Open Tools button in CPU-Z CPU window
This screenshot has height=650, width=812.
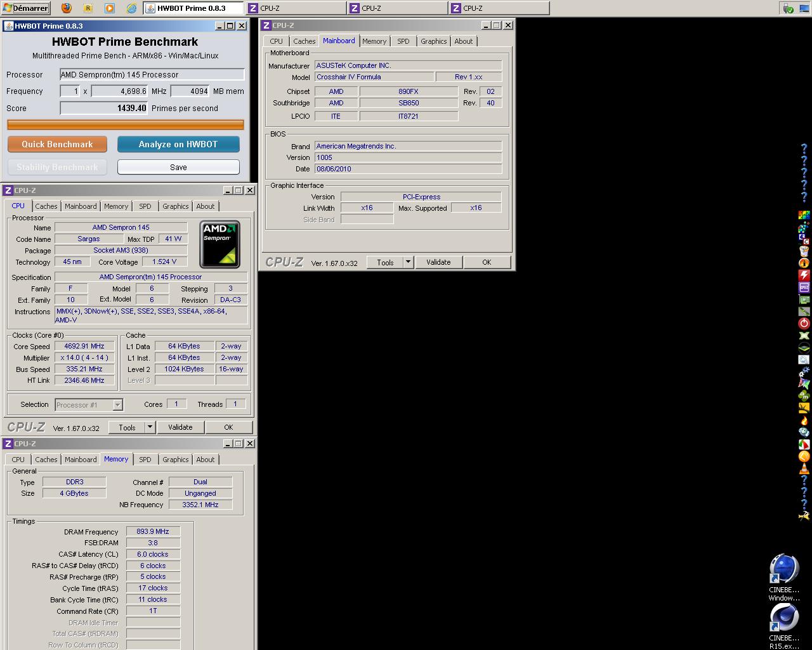(x=127, y=427)
